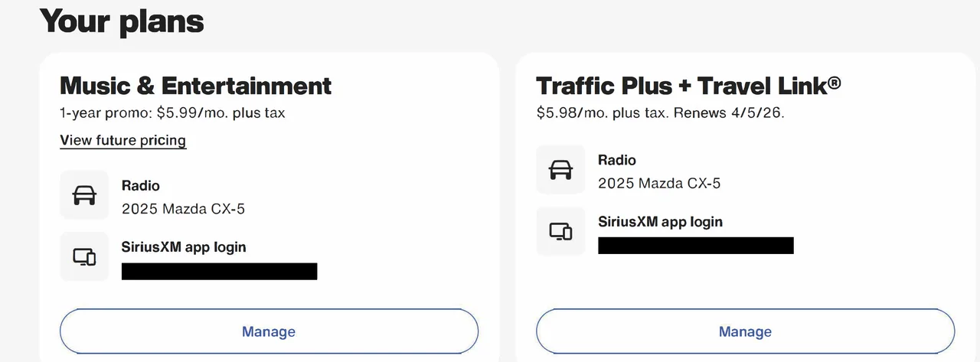Click the redacted login in Music & Entertainment
This screenshot has height=362, width=980.
(219, 271)
